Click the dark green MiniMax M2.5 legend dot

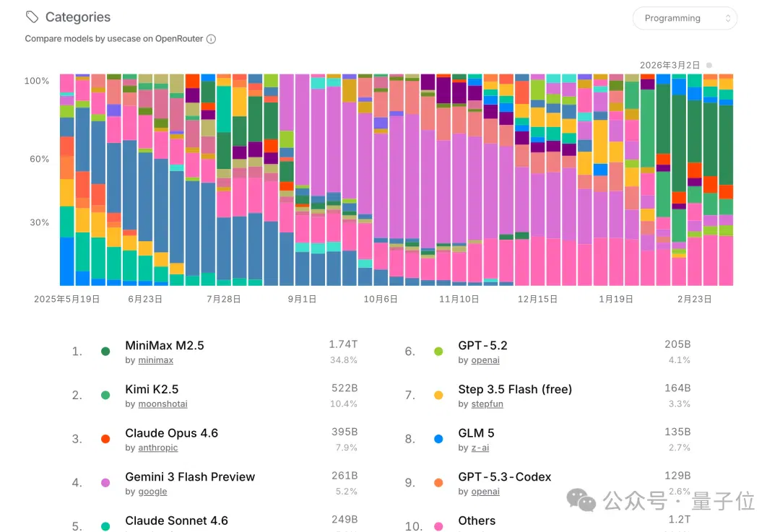[105, 352]
